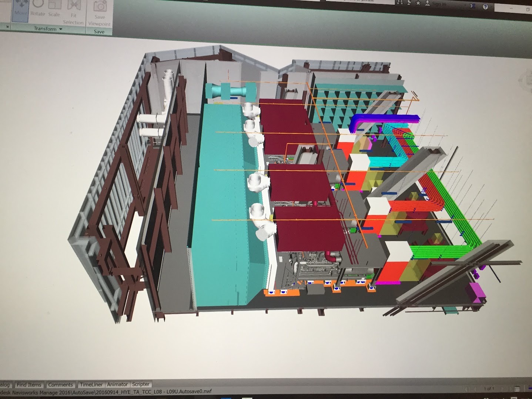Viewport: 532px width, 399px height.
Task: Switch to the TimeLiner tab
Action: [x=91, y=385]
